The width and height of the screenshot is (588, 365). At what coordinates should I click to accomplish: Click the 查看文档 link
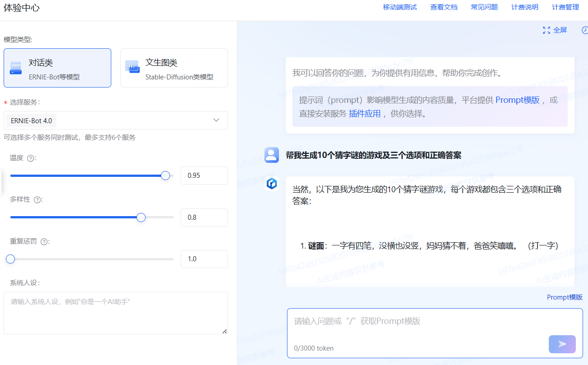[444, 7]
